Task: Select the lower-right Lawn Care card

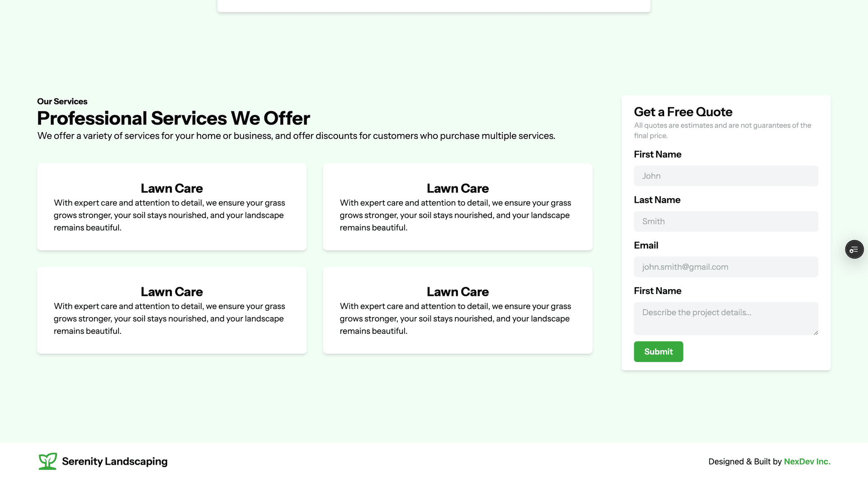Action: coord(458,310)
